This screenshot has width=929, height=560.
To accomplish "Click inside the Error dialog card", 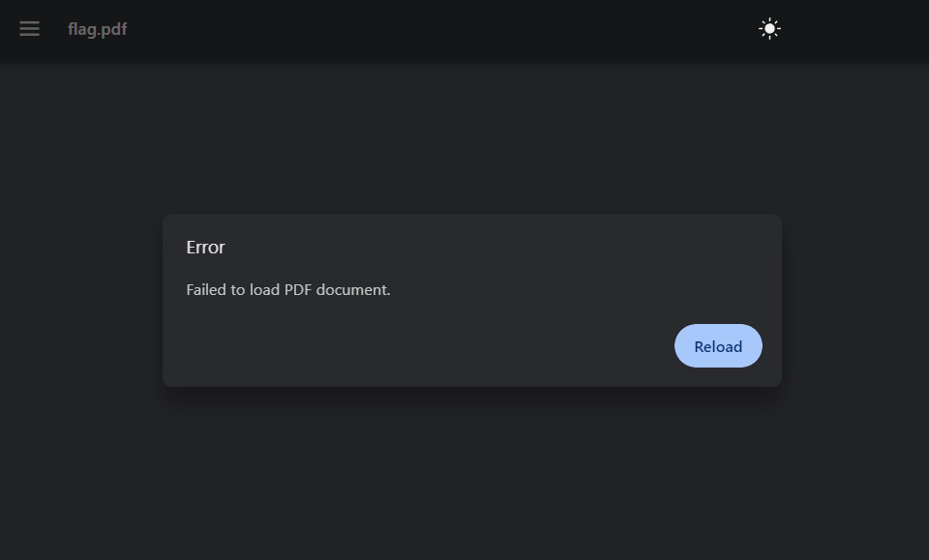I will [x=472, y=300].
